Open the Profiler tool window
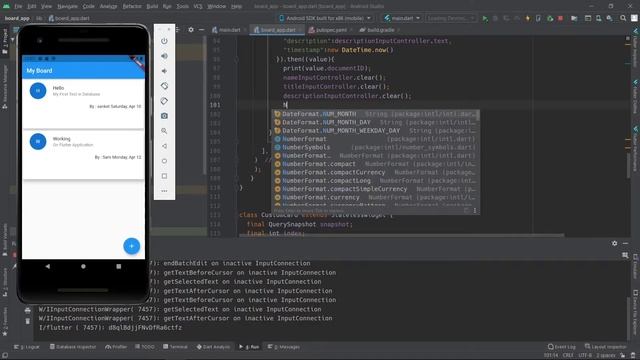This screenshot has width=640, height=360. [x=116, y=347]
